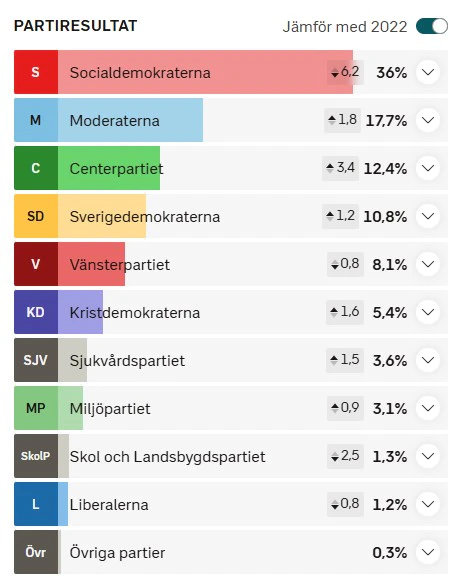Click the red S party badge
Viewport: 462px width, 580px height.
point(36,72)
